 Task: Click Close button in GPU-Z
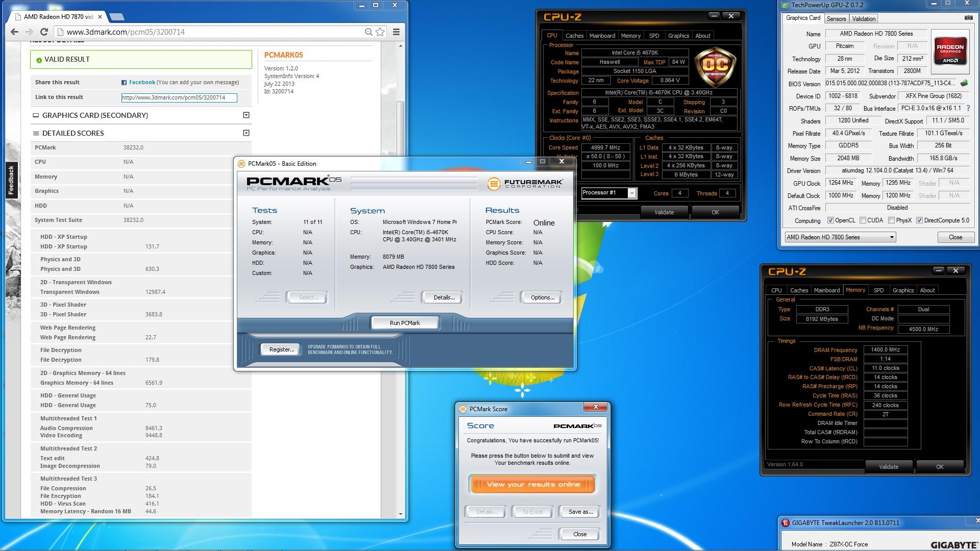tap(955, 237)
